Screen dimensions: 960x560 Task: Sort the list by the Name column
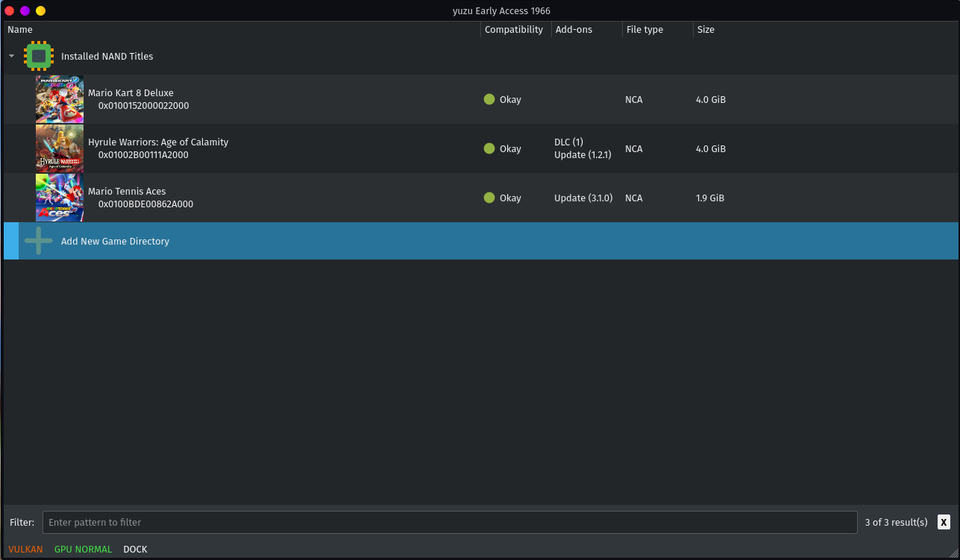(242, 30)
